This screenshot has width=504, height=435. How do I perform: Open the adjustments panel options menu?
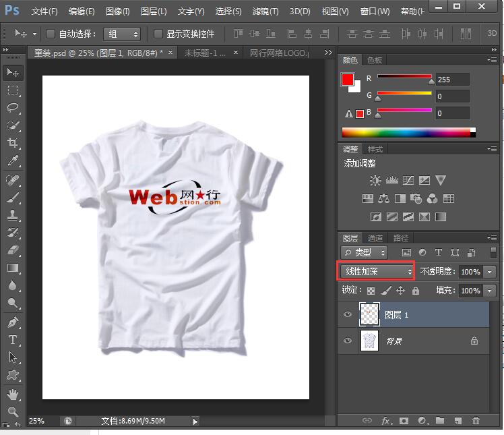coord(492,148)
